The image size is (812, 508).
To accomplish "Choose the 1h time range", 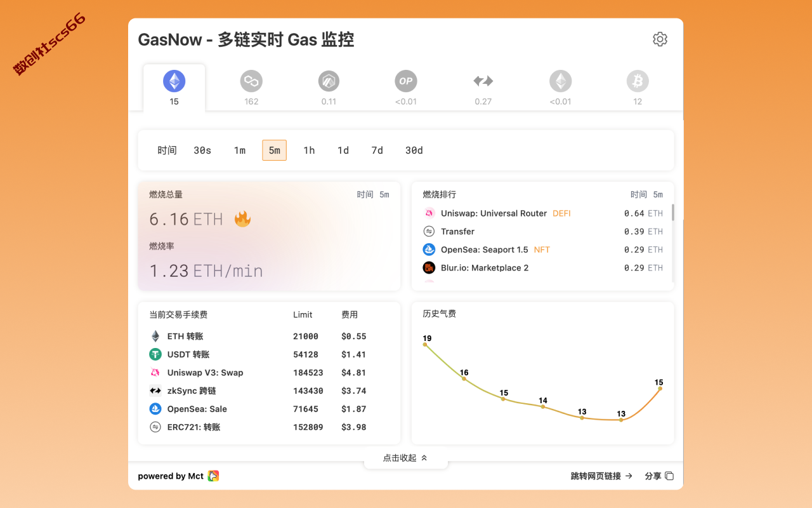I will point(309,150).
